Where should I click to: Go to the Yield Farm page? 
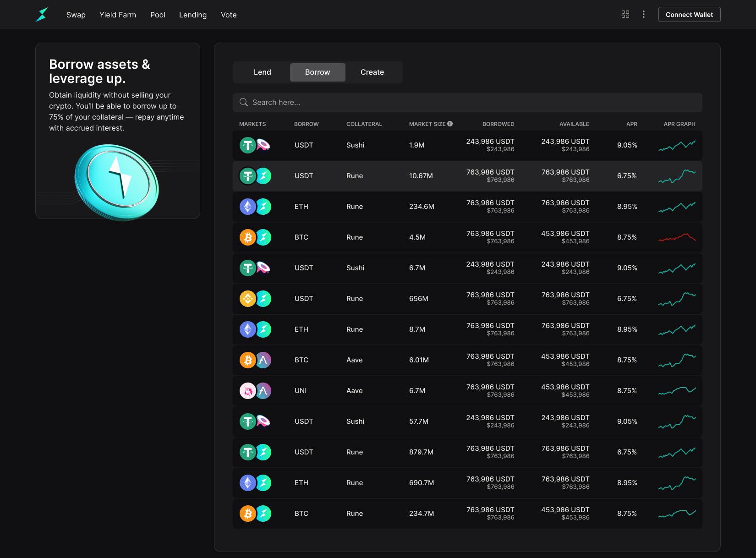(118, 15)
